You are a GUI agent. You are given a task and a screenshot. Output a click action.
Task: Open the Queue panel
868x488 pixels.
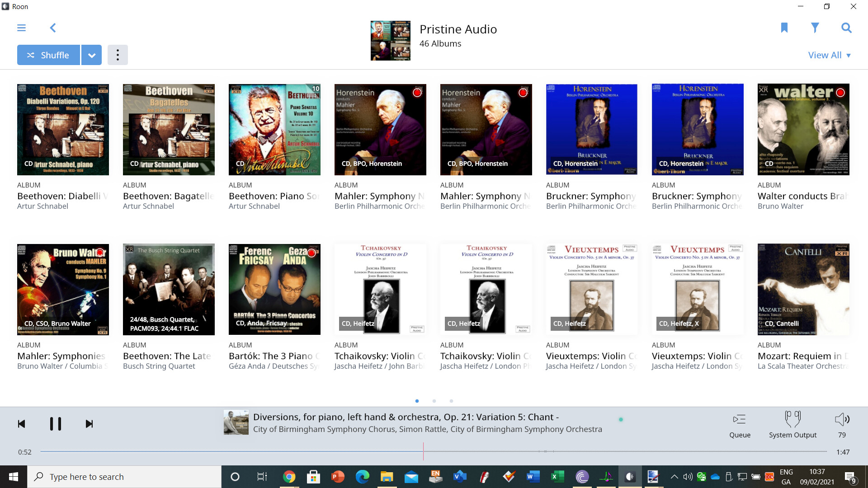[740, 425]
